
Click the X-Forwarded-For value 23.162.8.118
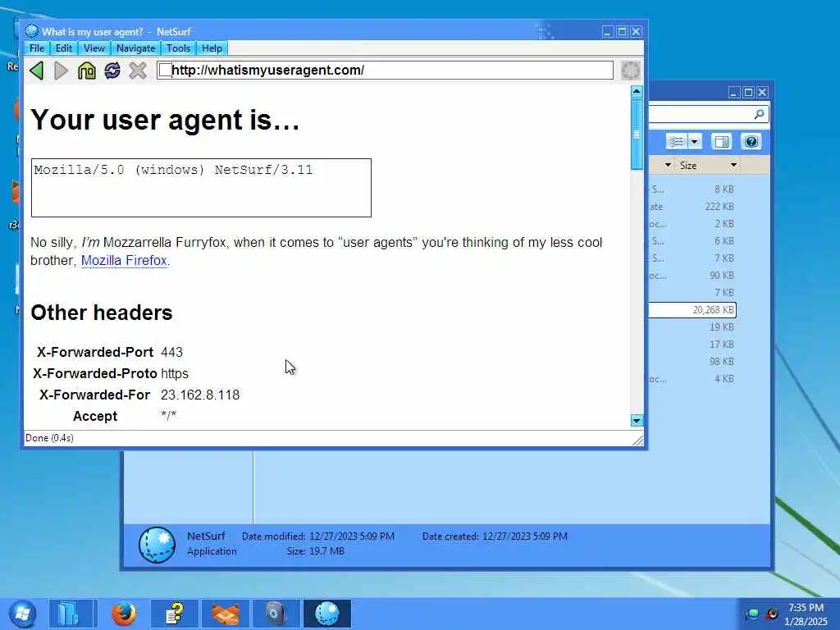(x=200, y=395)
